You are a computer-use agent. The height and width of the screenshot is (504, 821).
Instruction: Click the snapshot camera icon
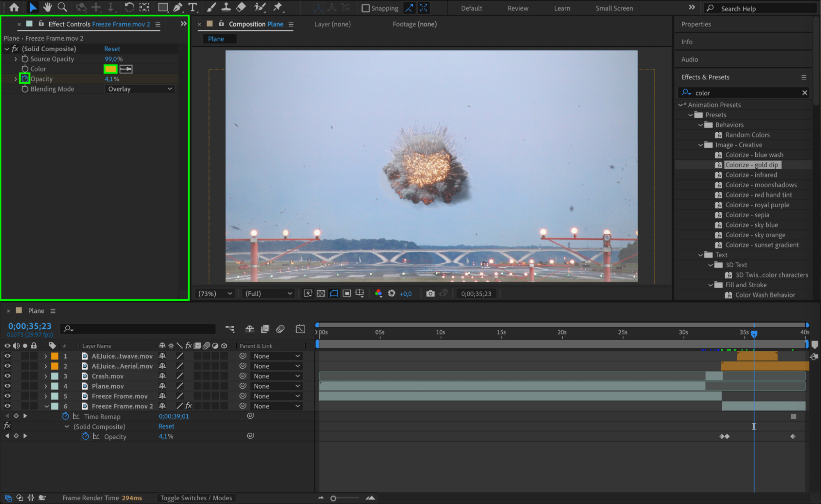pos(430,293)
